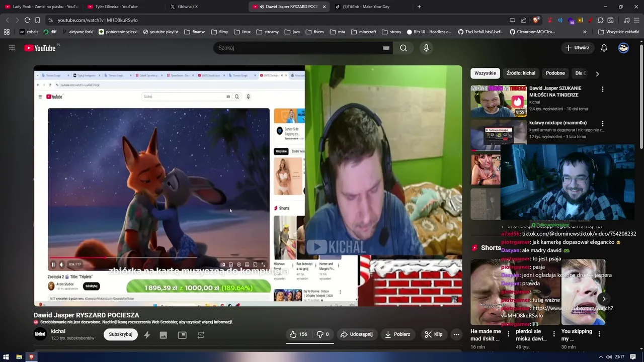Show hidden system tray icons
Image resolution: width=644 pixels, height=362 pixels.
[600, 357]
